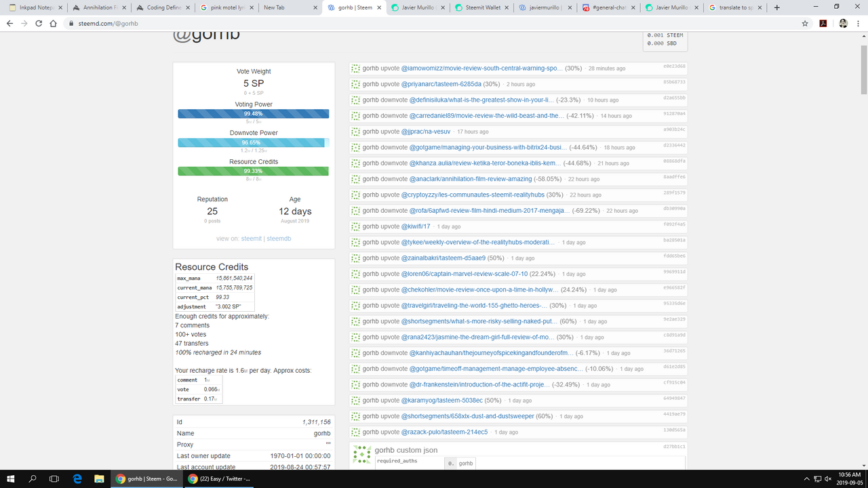The width and height of the screenshot is (868, 488).
Task: Click the max_mana value 15,861,540,244
Action: 234,278
